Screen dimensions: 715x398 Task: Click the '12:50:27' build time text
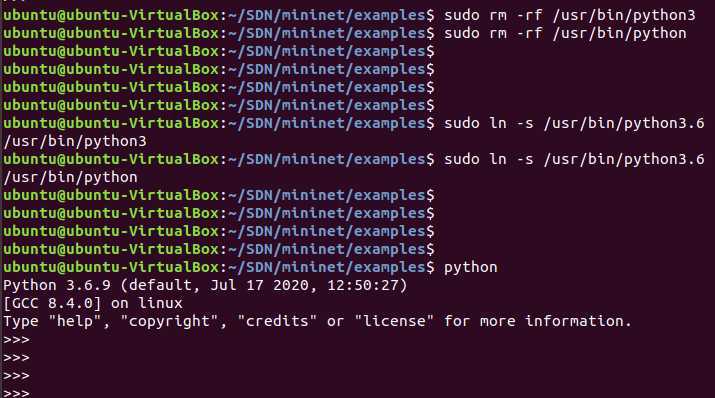(x=363, y=285)
